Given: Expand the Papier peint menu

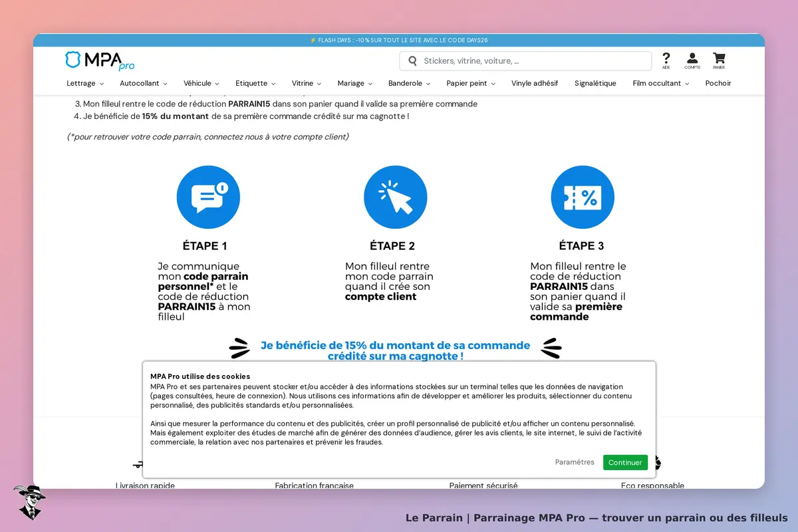Looking at the screenshot, I should pos(471,83).
